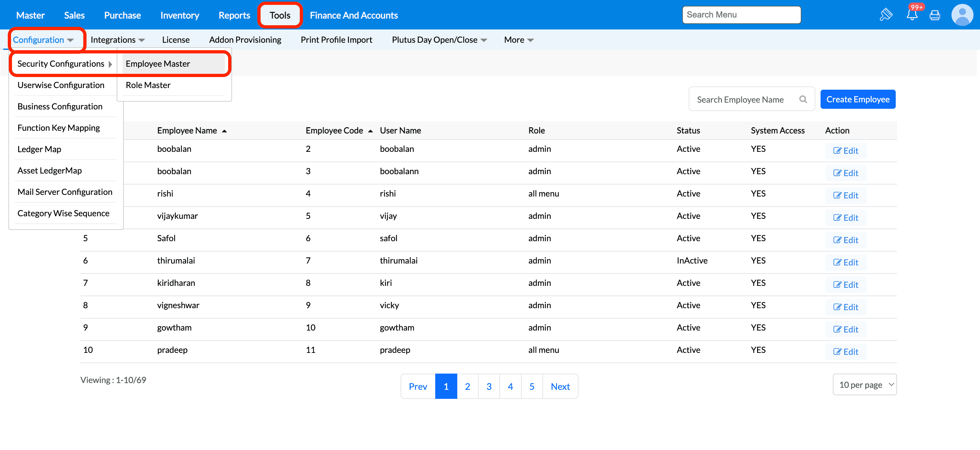Select Role Master from submenu

pos(148,85)
